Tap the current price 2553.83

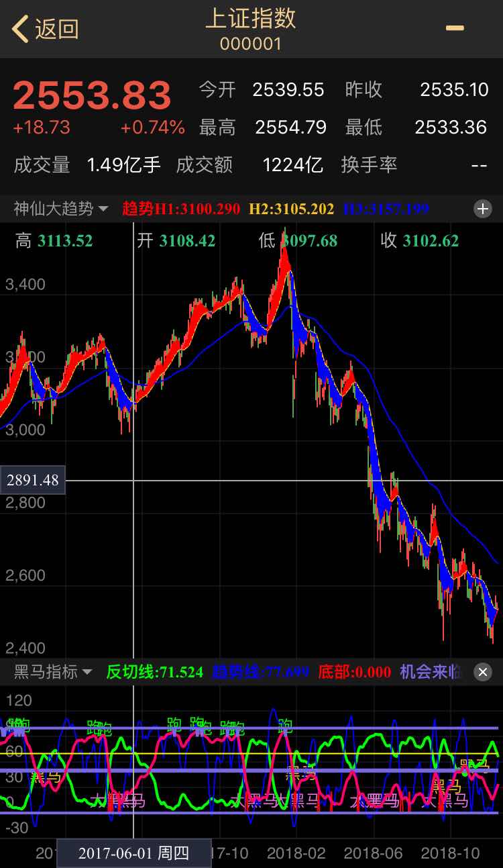92,95
